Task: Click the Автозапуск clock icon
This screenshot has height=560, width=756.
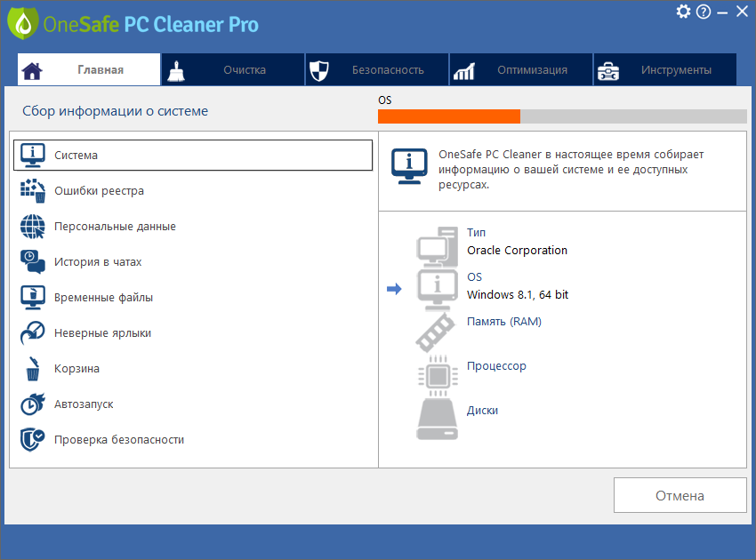Action: point(33,404)
